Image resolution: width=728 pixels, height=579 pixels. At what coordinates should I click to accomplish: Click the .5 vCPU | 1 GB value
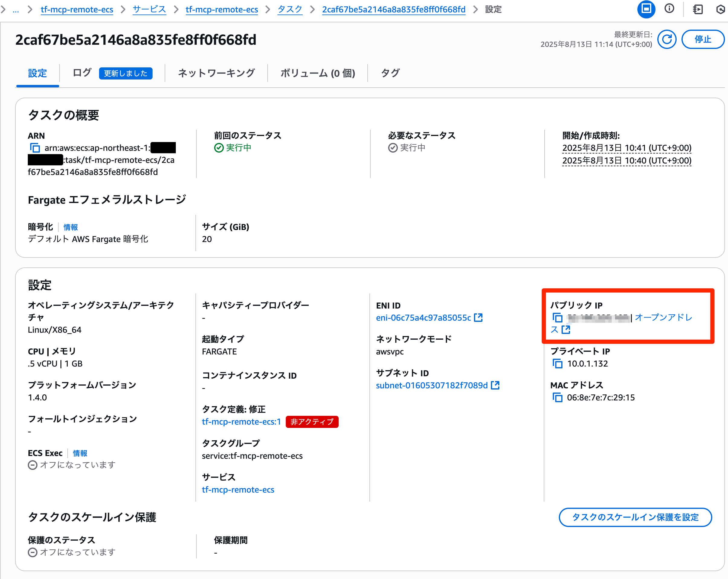(x=55, y=364)
